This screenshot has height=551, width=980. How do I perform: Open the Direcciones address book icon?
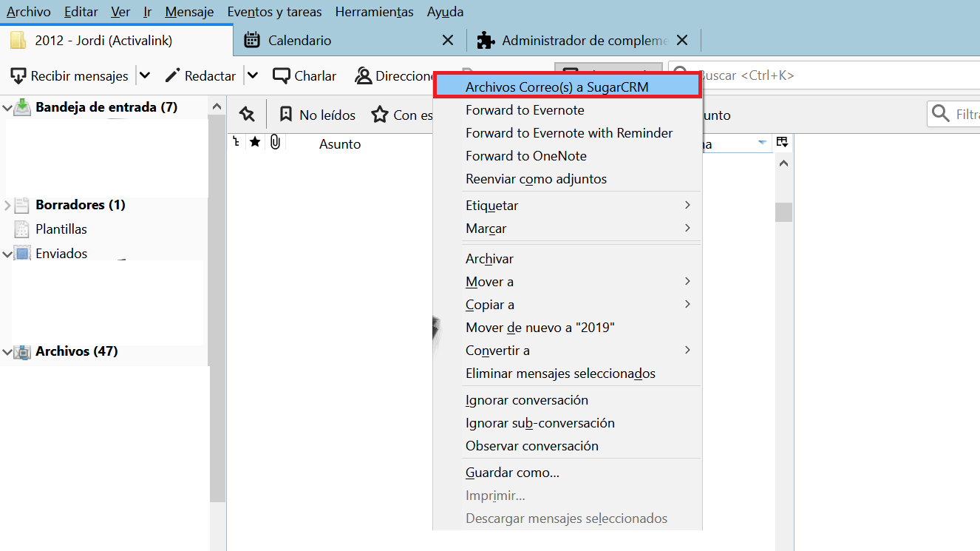[x=363, y=75]
